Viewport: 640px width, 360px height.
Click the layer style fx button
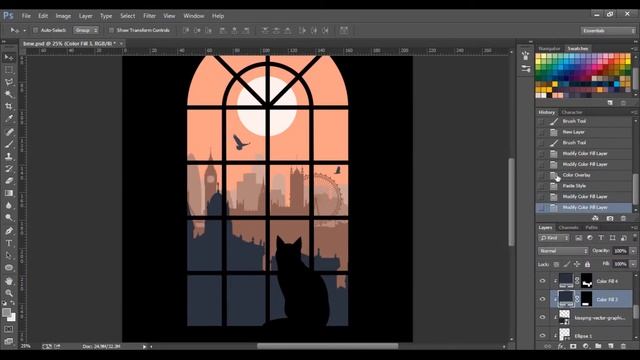(x=560, y=346)
